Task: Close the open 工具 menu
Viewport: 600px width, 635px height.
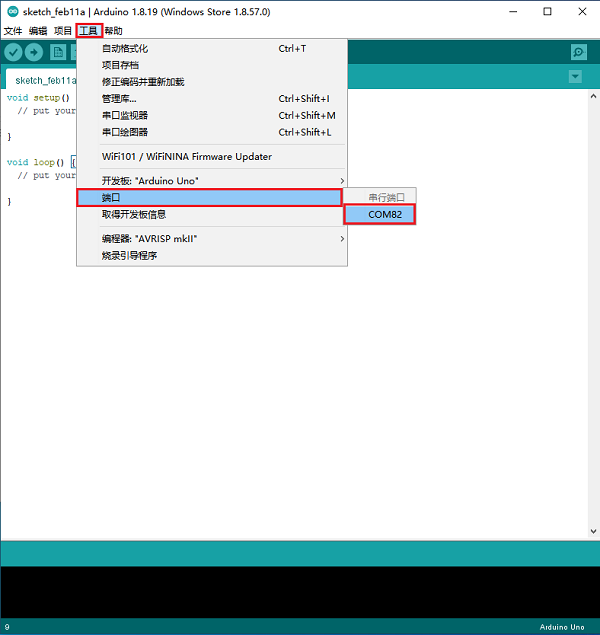Action: pyautogui.click(x=89, y=31)
